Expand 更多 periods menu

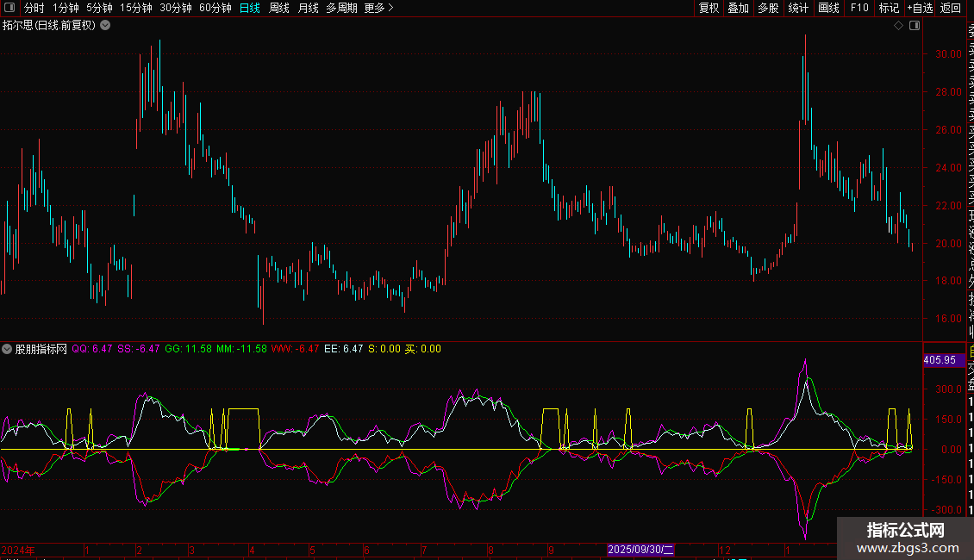[x=378, y=8]
